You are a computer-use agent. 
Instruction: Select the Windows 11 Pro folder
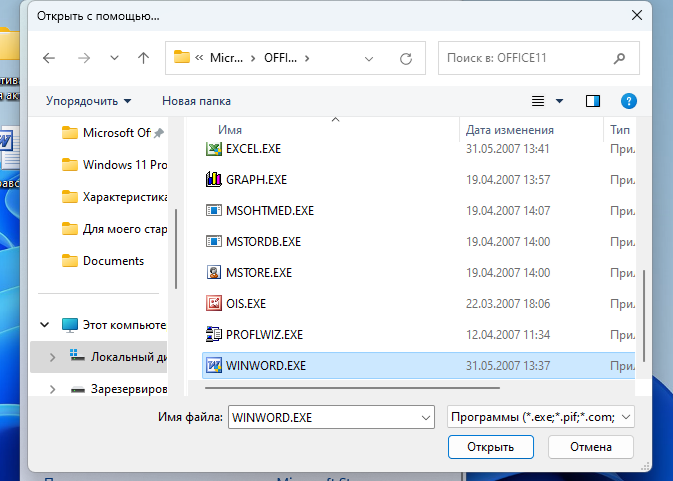click(x=115, y=165)
